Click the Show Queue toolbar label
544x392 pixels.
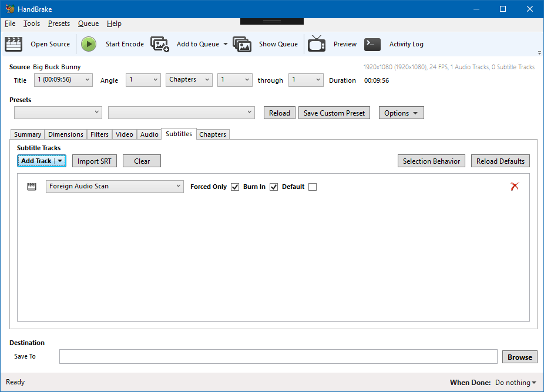click(x=278, y=44)
